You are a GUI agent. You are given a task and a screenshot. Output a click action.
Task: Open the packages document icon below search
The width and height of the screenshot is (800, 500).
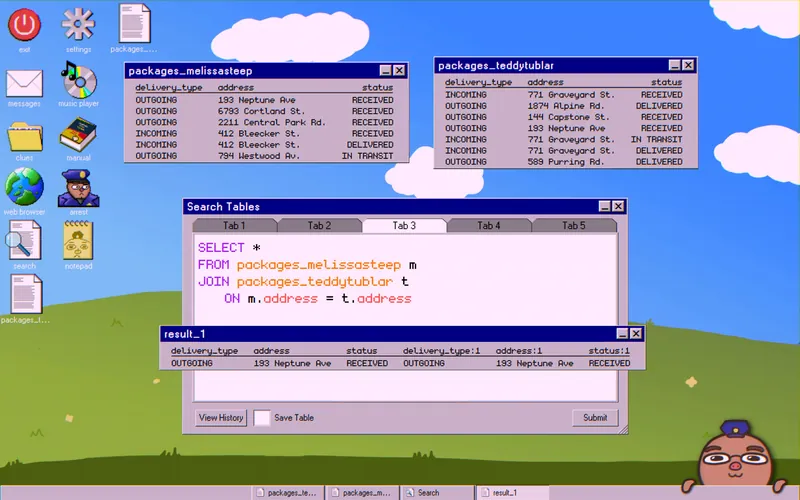pyautogui.click(x=26, y=294)
